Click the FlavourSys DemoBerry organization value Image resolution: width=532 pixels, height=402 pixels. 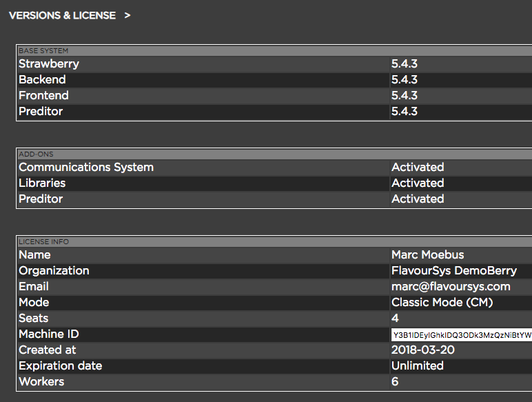pos(453,271)
